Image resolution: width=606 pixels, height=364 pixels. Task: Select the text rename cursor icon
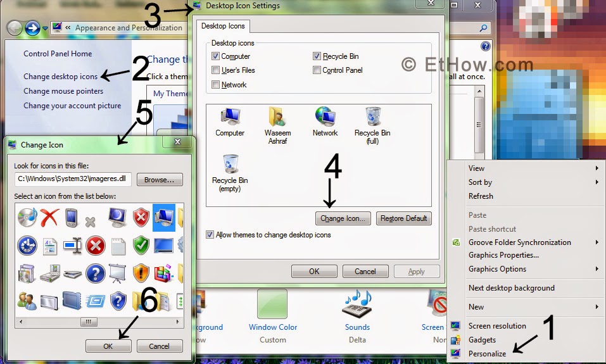pos(73,246)
